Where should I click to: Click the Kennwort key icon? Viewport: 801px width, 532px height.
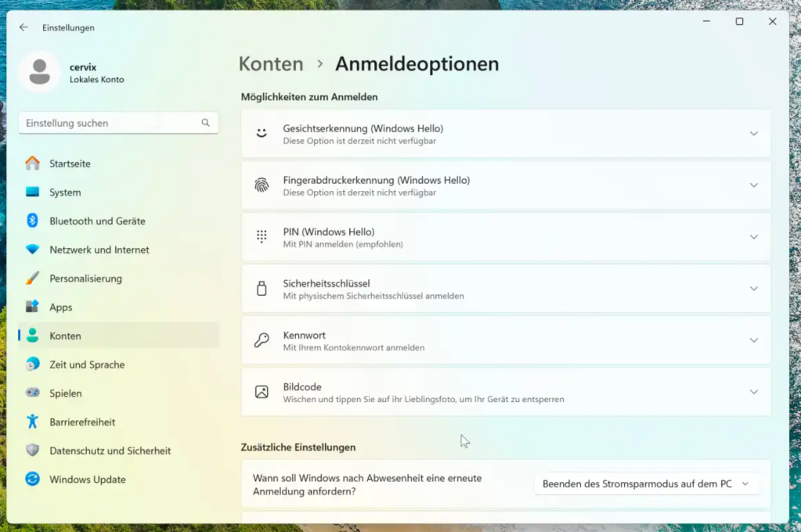[x=262, y=340]
